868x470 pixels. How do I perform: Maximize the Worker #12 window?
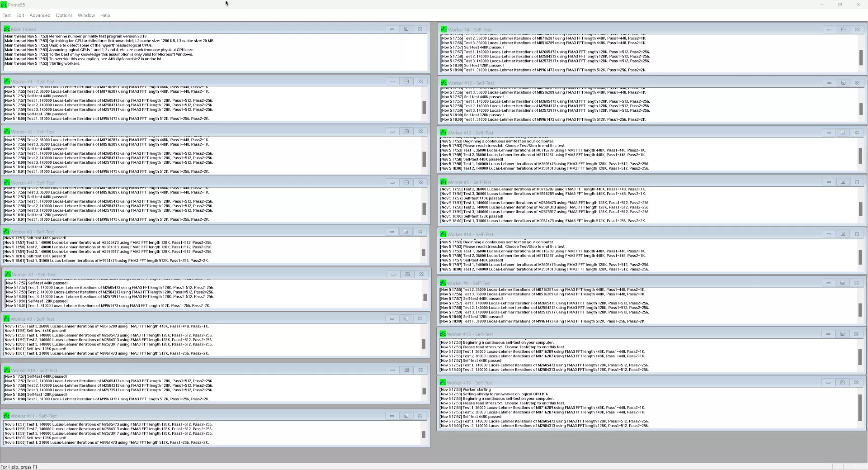click(x=843, y=83)
